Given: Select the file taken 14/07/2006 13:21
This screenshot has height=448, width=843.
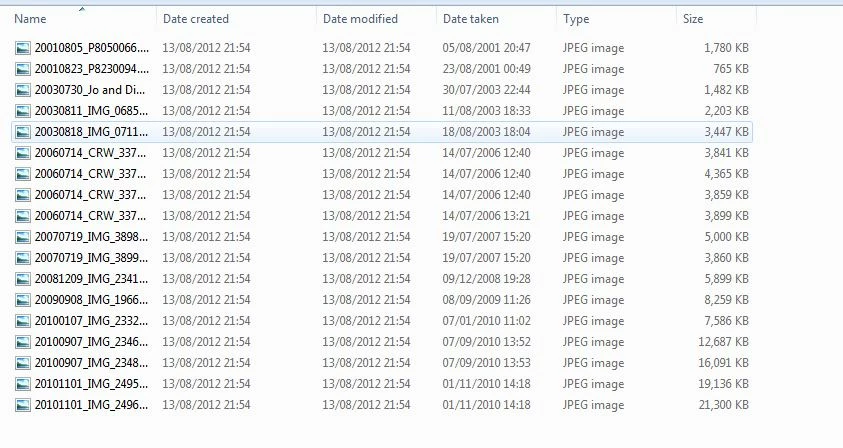Looking at the screenshot, I should (x=382, y=216).
